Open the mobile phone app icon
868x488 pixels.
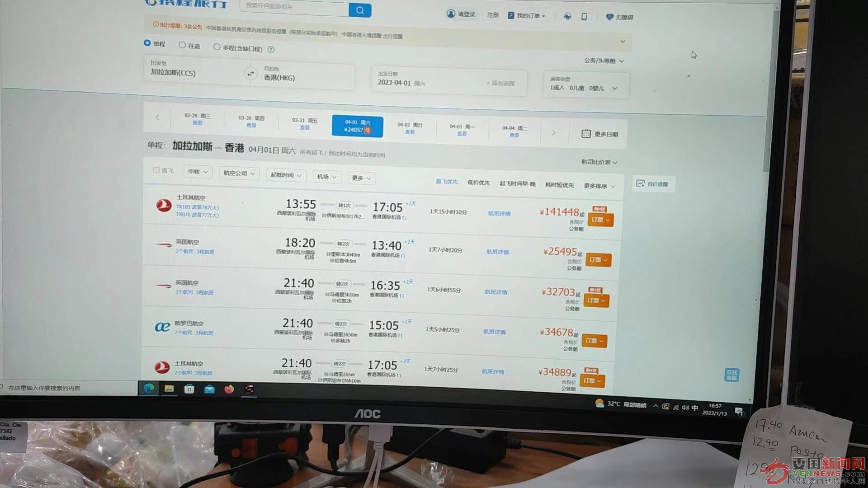pyautogui.click(x=584, y=16)
